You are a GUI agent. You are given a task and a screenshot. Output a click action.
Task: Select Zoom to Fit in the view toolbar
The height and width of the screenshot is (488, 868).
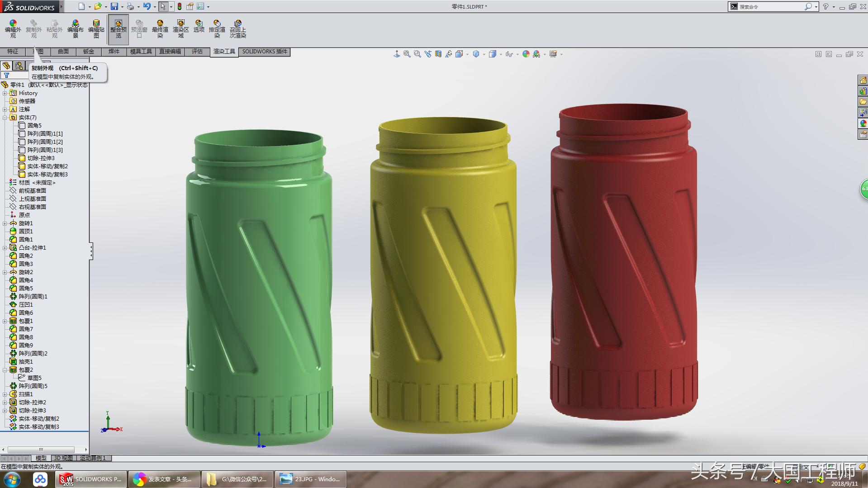(407, 54)
